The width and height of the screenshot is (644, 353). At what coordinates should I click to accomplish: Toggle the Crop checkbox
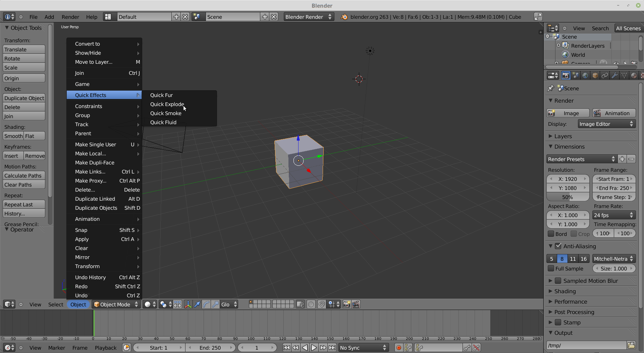(574, 234)
